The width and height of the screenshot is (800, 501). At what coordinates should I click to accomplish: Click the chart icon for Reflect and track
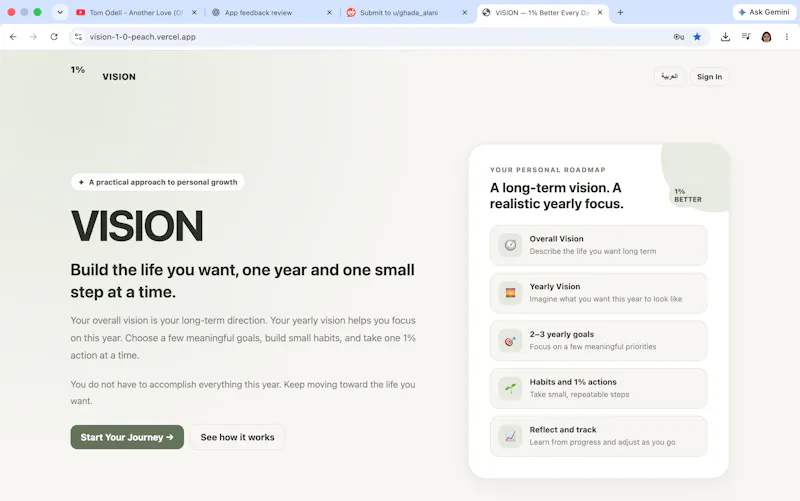pyautogui.click(x=510, y=436)
